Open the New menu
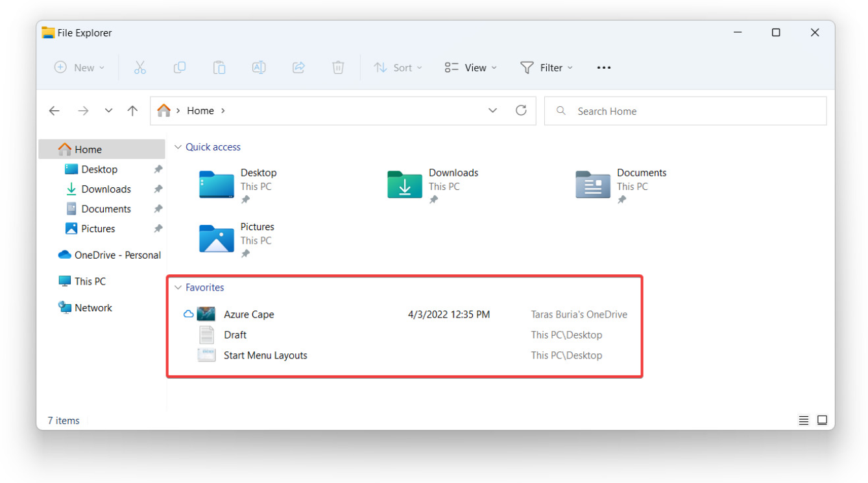Image resolution: width=868 pixels, height=483 pixels. 79,67
